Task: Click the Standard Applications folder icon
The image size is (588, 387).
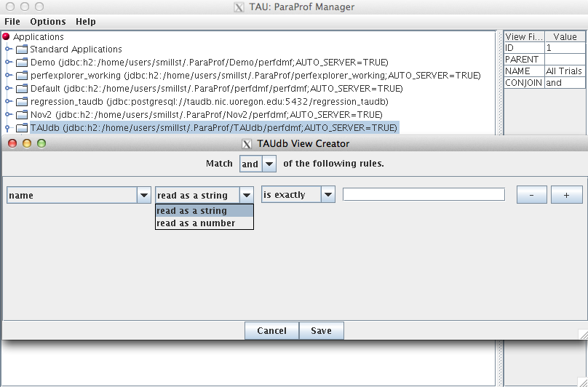Action: [x=21, y=49]
